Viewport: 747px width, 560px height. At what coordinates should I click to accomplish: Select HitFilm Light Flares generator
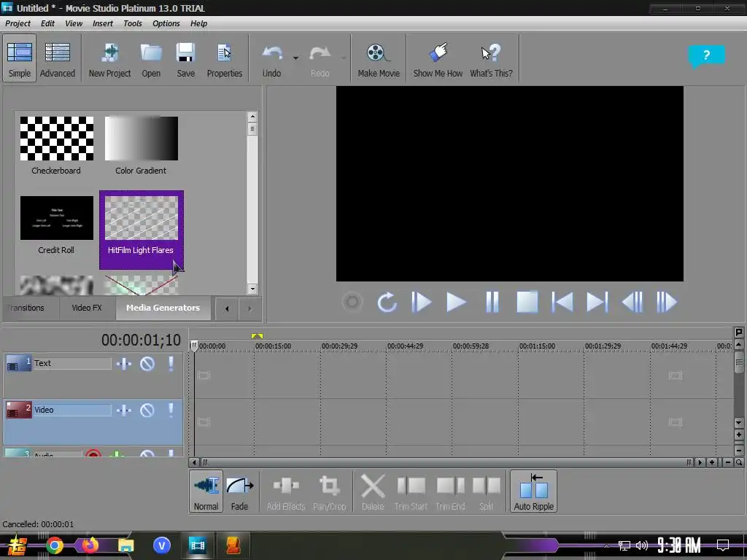coord(141,230)
